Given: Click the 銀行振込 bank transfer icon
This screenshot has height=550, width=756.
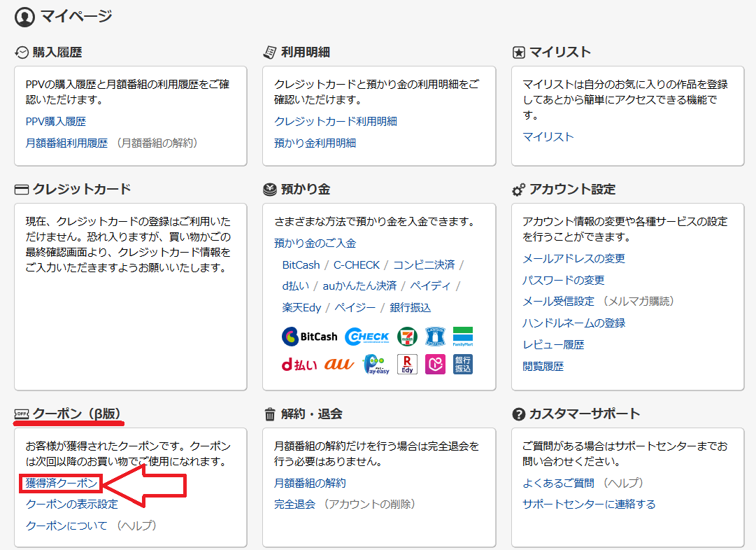Looking at the screenshot, I should pos(463,365).
